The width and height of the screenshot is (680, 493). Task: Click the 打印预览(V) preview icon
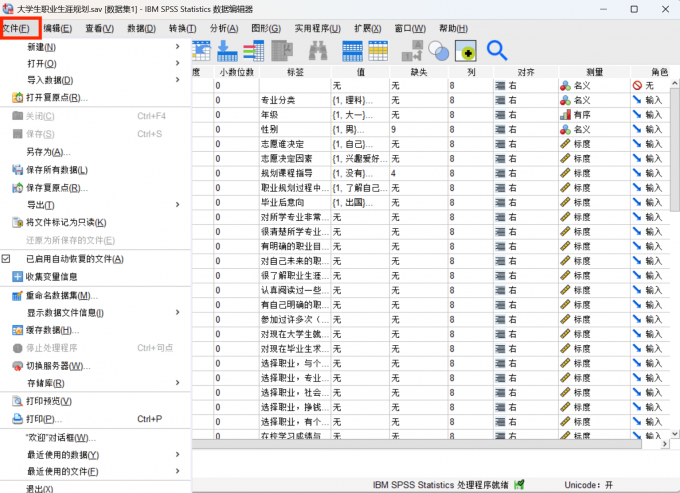(17, 401)
